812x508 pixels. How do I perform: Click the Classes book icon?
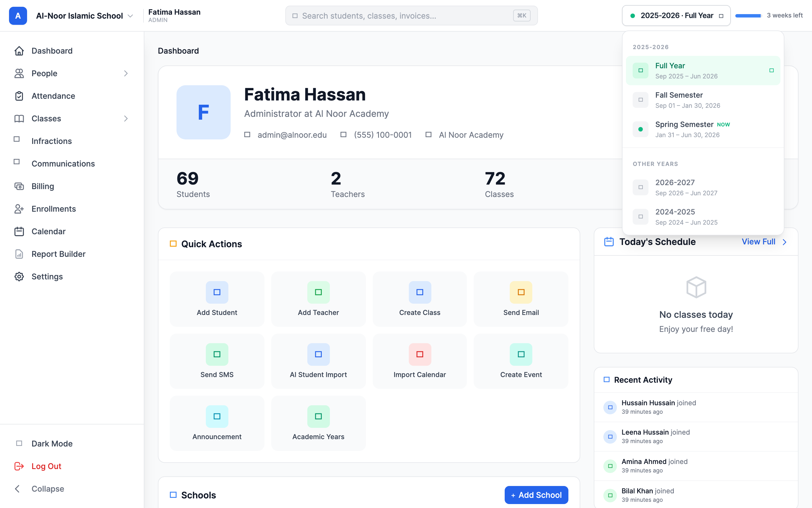19,119
